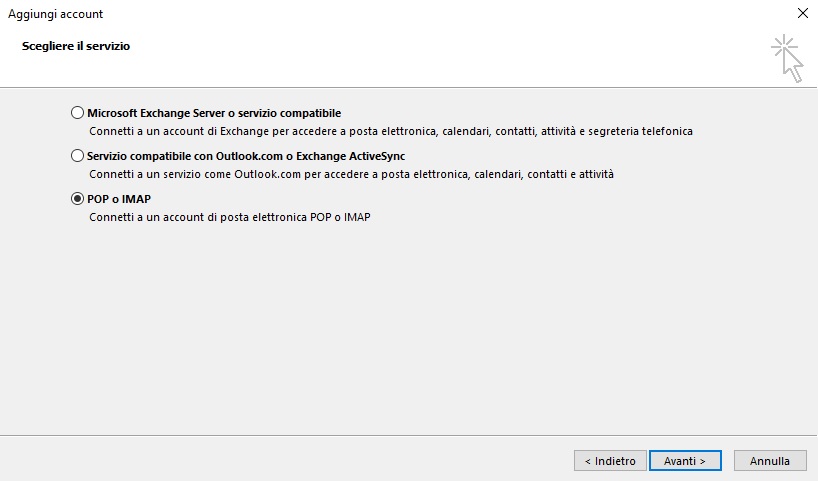Click the 'Scegliere il servizio' heading
The image size is (818, 481).
(76, 46)
